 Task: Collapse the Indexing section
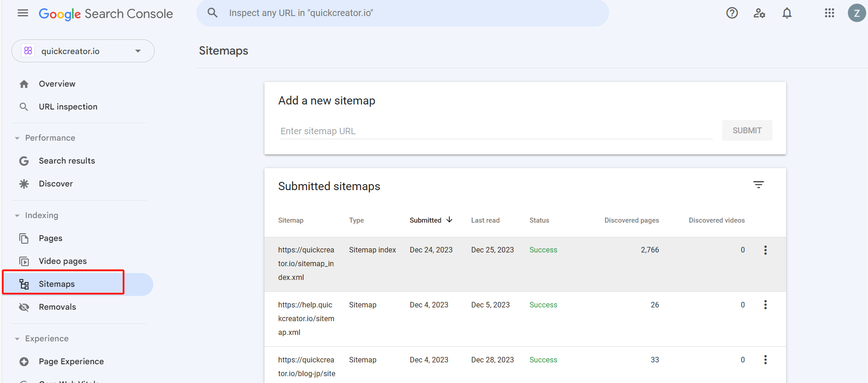[17, 215]
